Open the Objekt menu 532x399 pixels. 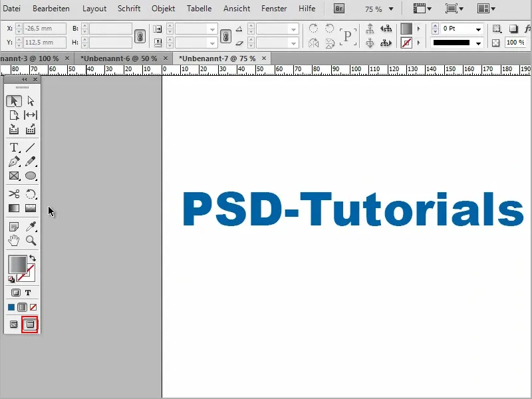(x=163, y=9)
